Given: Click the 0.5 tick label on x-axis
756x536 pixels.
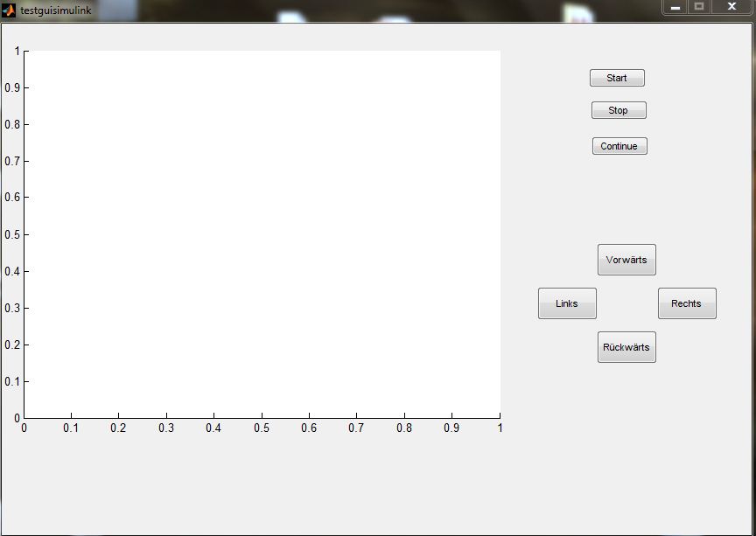Looking at the screenshot, I should 262,428.
